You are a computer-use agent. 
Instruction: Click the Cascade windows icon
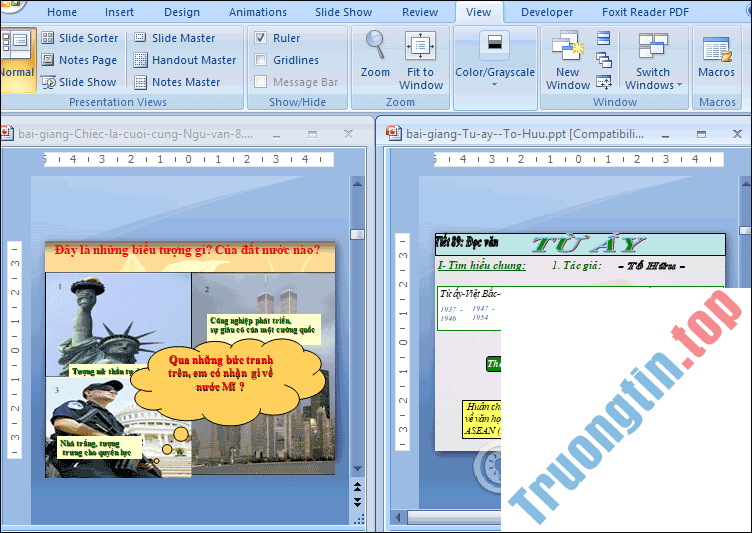click(x=604, y=60)
